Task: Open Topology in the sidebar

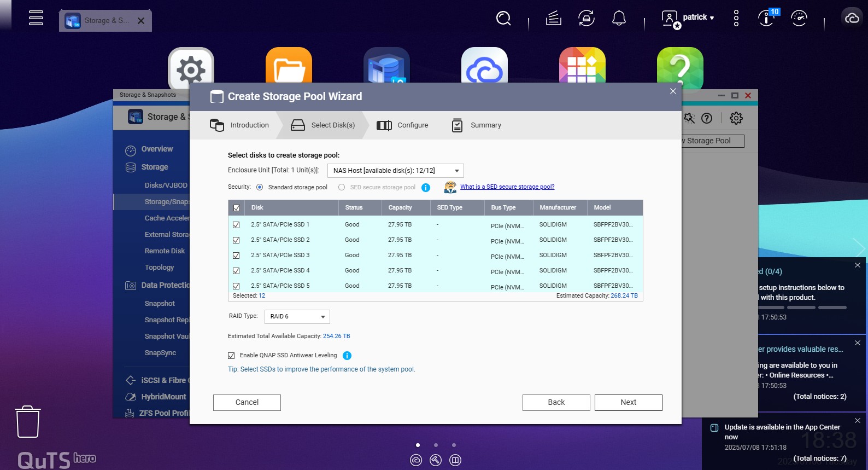Action: click(x=159, y=268)
